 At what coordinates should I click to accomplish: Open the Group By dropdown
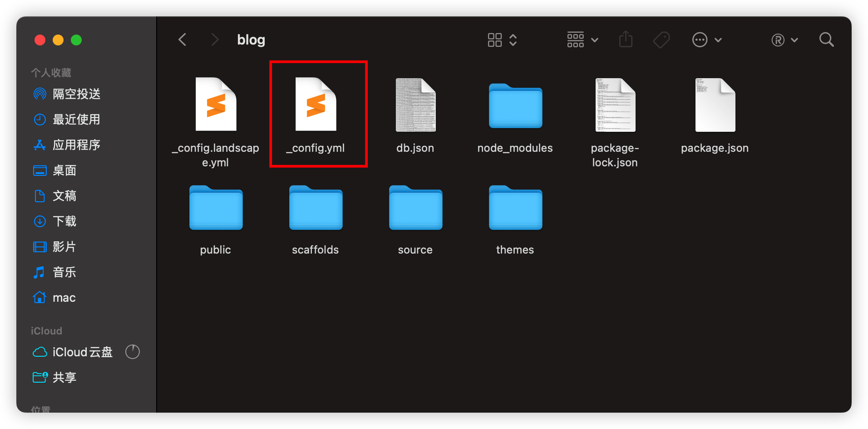(582, 40)
